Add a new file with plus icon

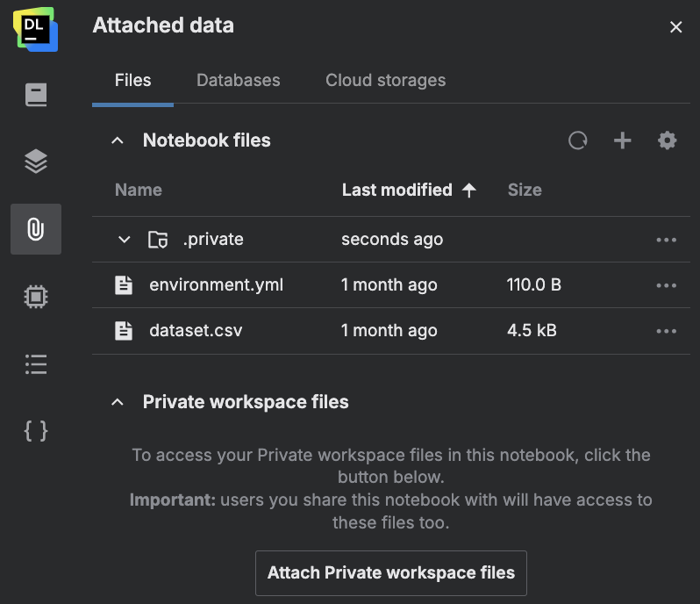622,140
